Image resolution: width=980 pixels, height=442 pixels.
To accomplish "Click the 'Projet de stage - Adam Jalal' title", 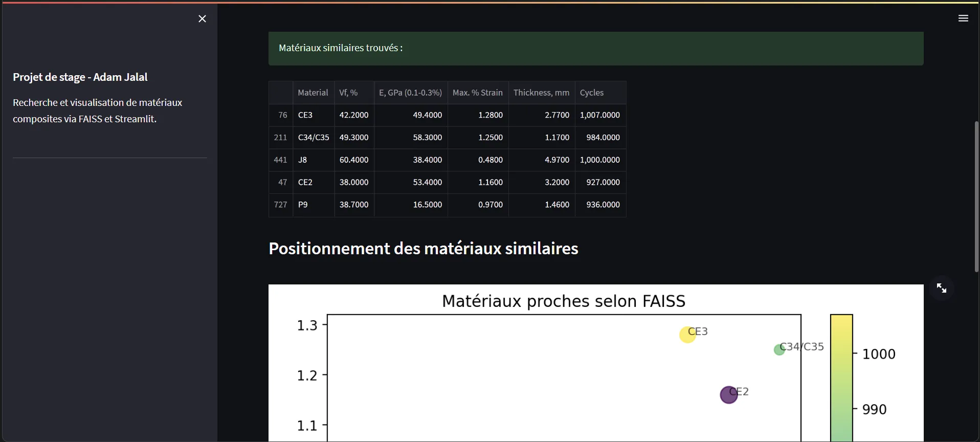I will click(80, 77).
